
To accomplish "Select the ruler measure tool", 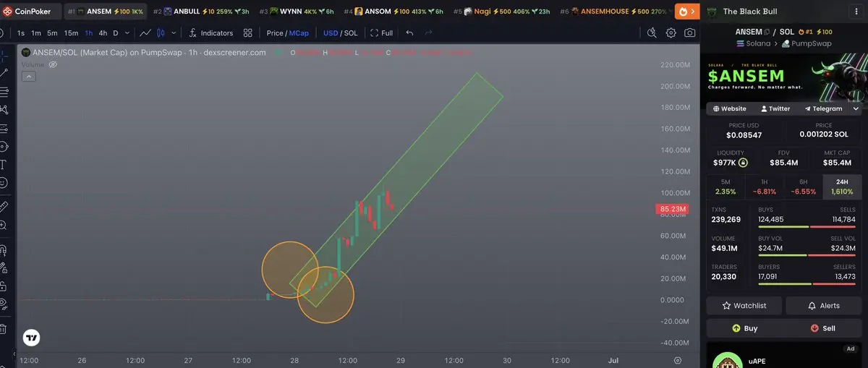I will pyautogui.click(x=4, y=206).
